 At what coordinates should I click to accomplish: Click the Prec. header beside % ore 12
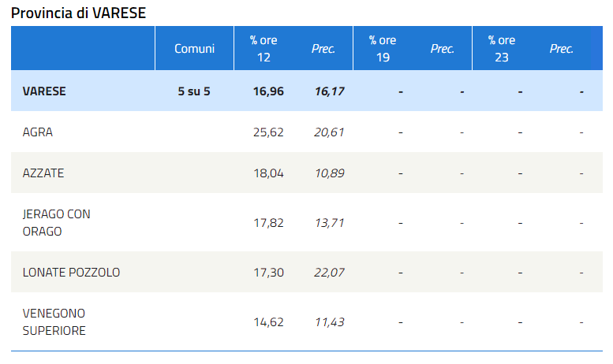click(323, 49)
